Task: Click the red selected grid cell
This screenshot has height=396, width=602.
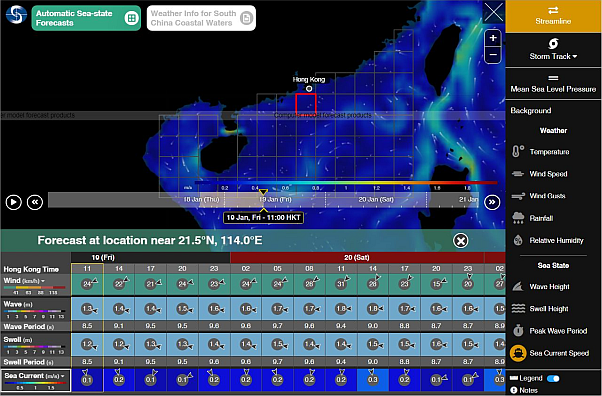Action: (x=306, y=104)
